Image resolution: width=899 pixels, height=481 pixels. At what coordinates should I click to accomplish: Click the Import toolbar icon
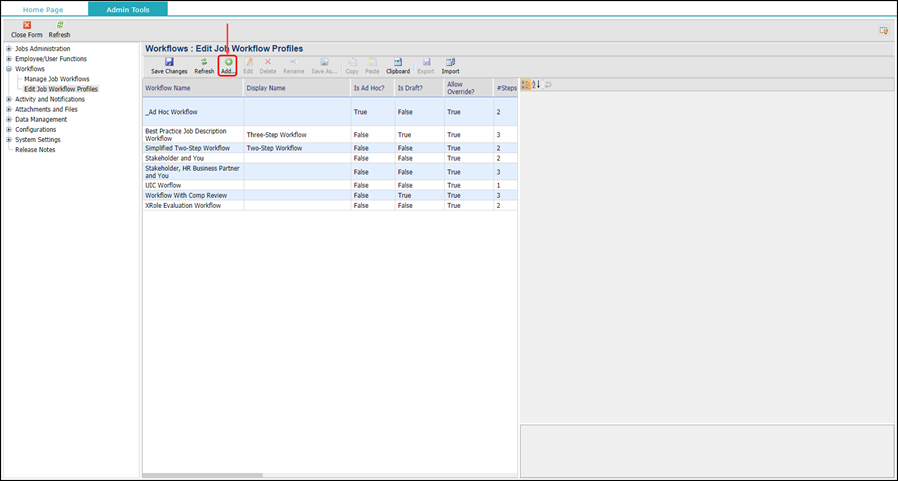[451, 62]
